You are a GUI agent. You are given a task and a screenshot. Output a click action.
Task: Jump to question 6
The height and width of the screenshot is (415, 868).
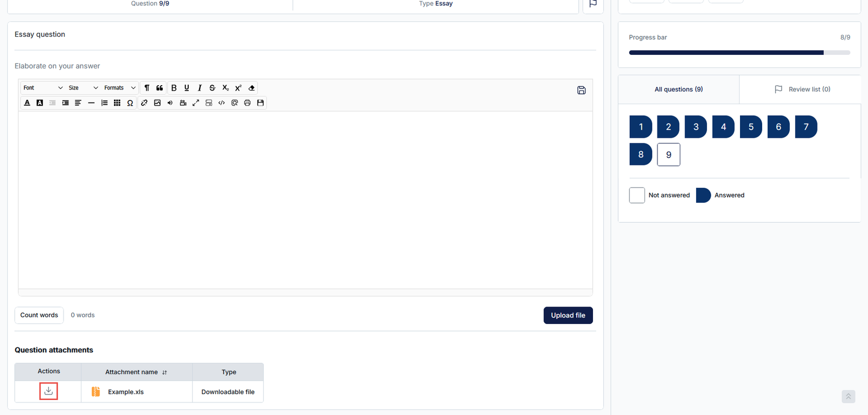[x=778, y=127]
